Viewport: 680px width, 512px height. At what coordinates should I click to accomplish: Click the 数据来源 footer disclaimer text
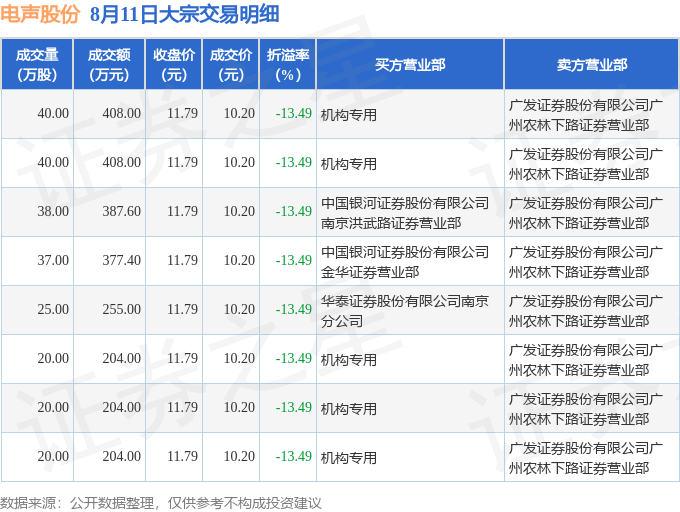(161, 503)
